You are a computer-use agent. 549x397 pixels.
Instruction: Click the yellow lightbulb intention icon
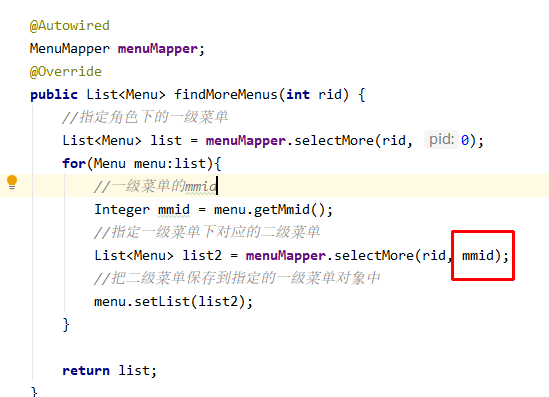(x=12, y=182)
